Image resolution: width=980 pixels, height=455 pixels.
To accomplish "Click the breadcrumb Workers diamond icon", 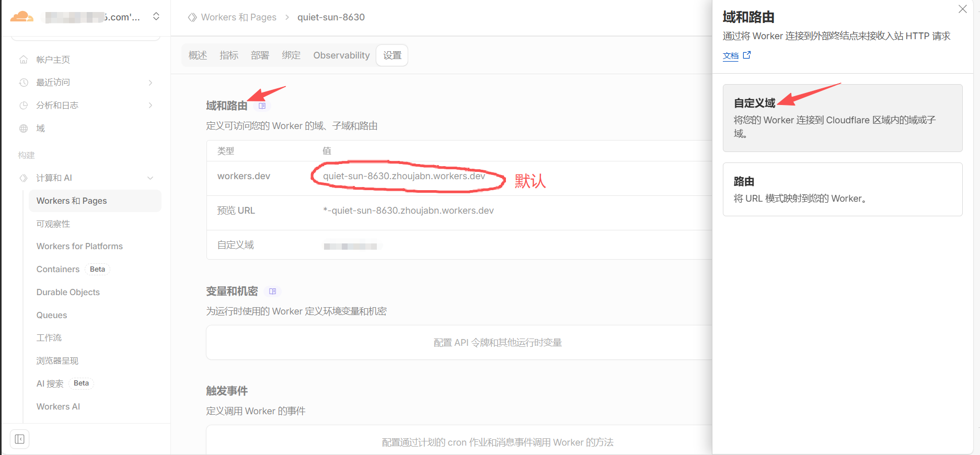I will (x=192, y=17).
